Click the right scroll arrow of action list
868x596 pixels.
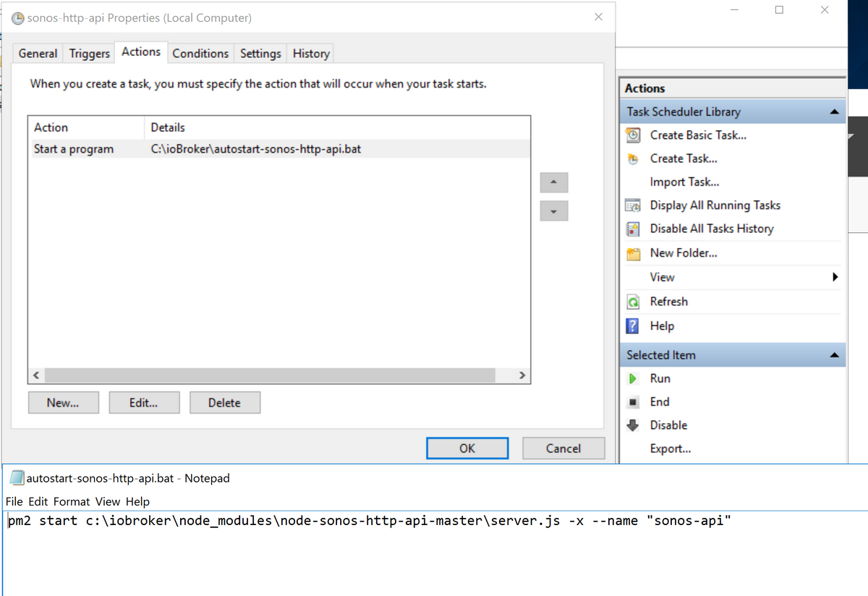coord(522,375)
